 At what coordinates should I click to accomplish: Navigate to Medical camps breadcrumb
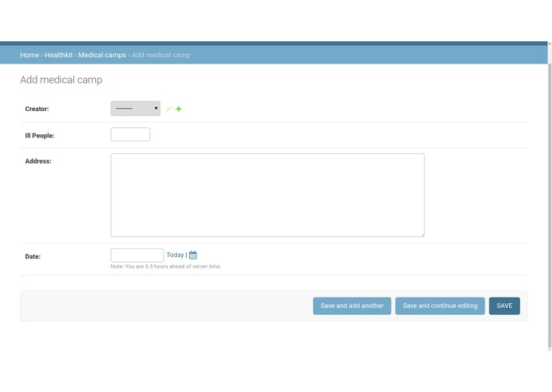pyautogui.click(x=102, y=55)
